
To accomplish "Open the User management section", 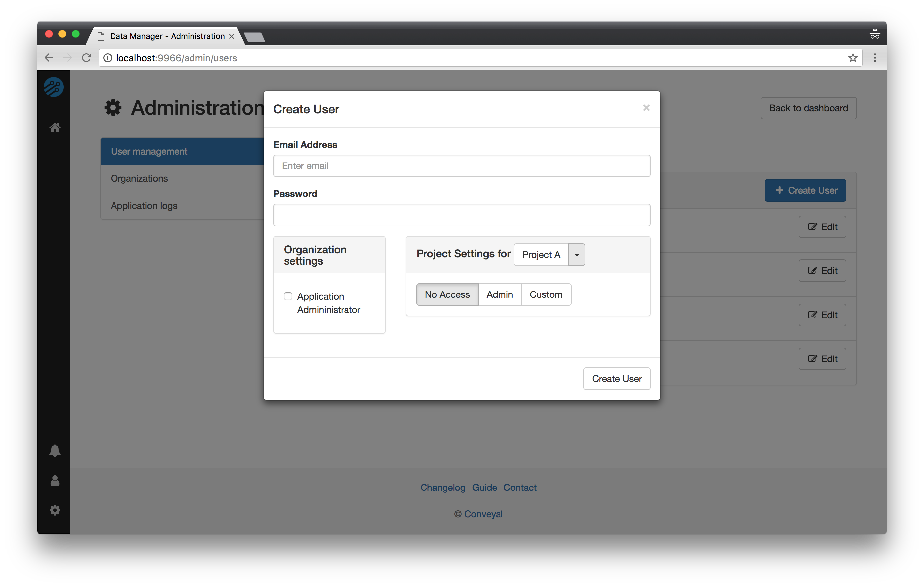I will pos(182,152).
